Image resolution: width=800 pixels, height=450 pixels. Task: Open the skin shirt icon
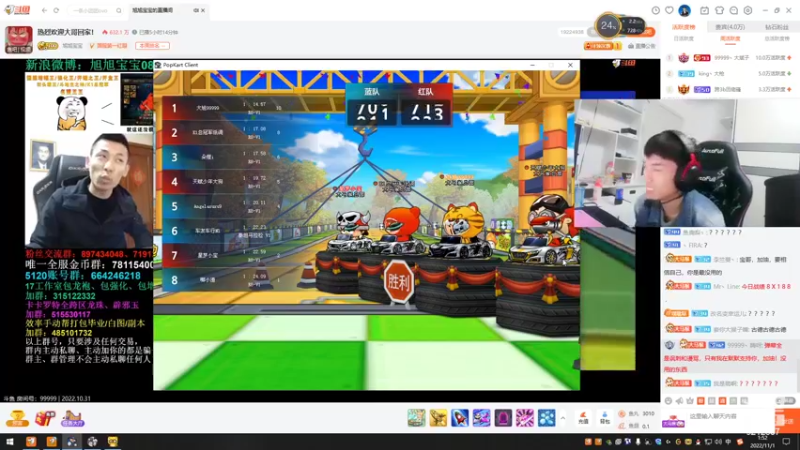[x=719, y=10]
